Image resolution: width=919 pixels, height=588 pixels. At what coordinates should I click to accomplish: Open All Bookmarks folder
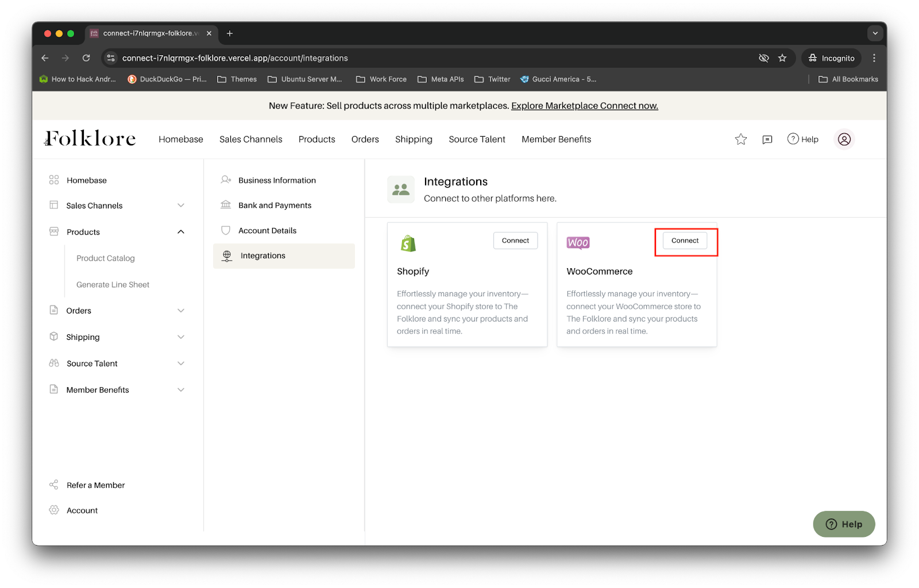tap(848, 79)
